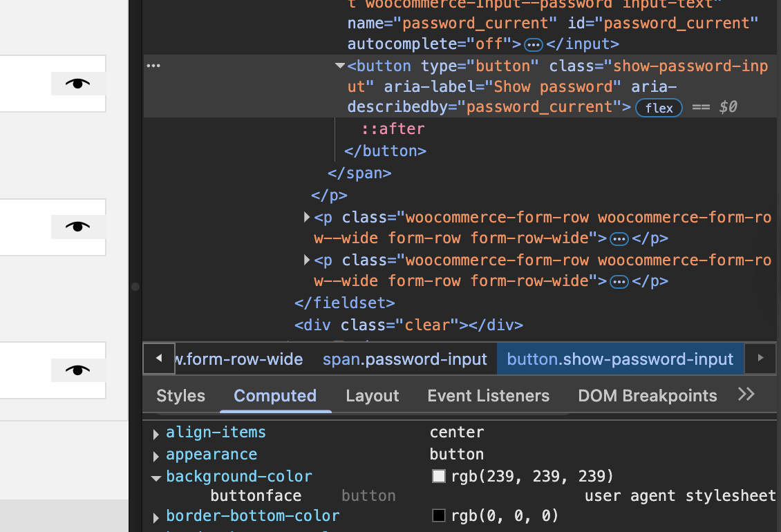Show more DevTools tabs with the double chevron
The image size is (781, 532).
click(x=746, y=395)
